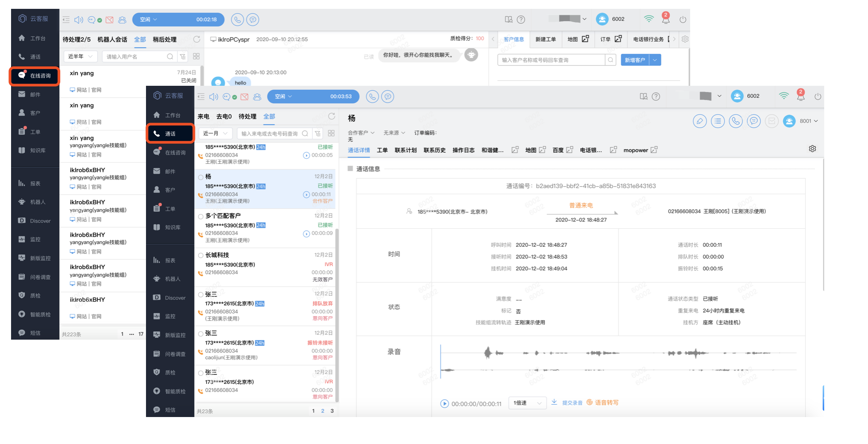Open the settings gear beside the mopower tab
868x444 pixels.
[x=812, y=149]
